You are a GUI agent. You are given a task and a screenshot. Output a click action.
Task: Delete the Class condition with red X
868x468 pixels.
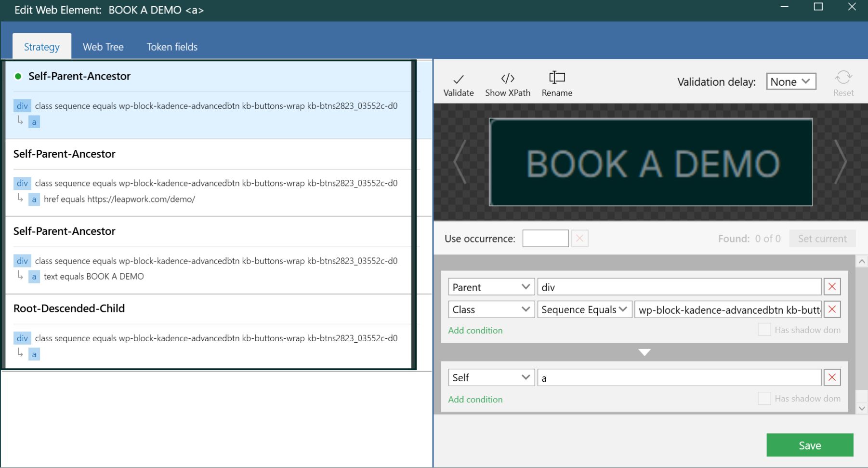[832, 309]
